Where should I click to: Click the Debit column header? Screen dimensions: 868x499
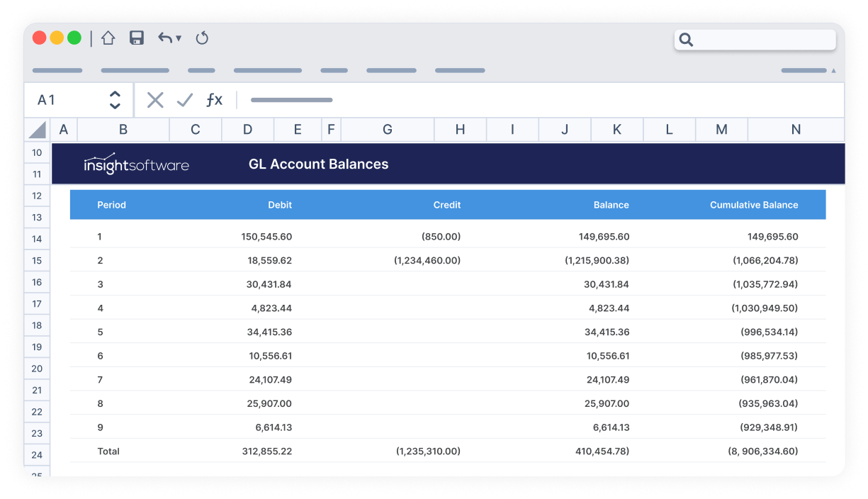pyautogui.click(x=279, y=205)
